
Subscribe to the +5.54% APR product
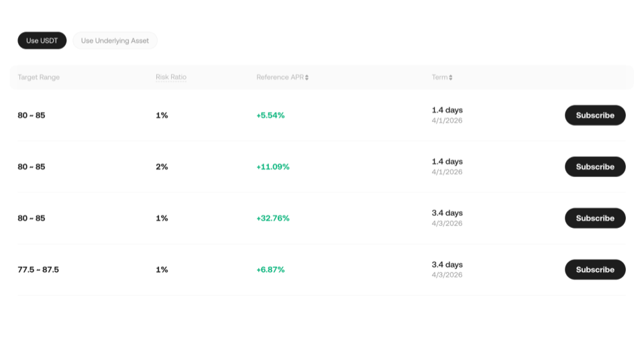coord(595,115)
